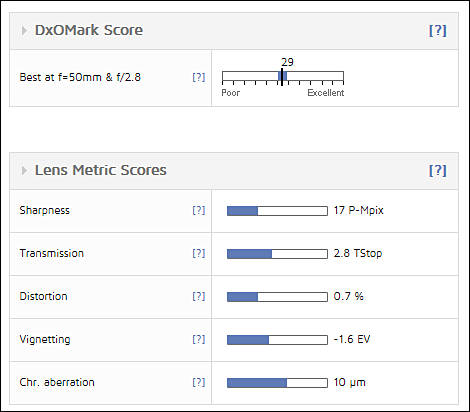Click the score marker at 29

pos(282,77)
